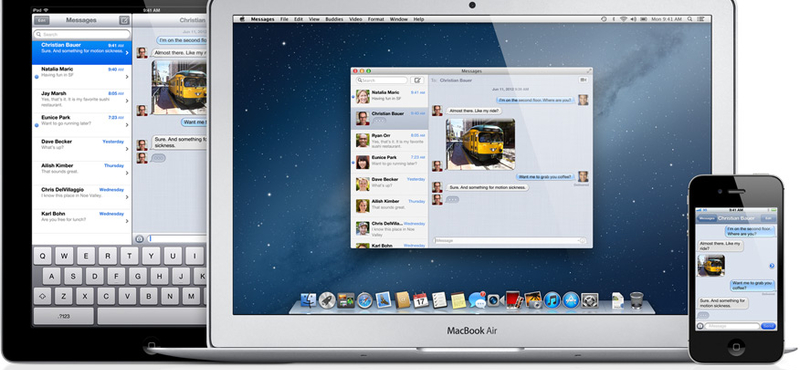Open the Edit menu in Mac menu bar
Screen dimensions: 800x370
(x=298, y=19)
